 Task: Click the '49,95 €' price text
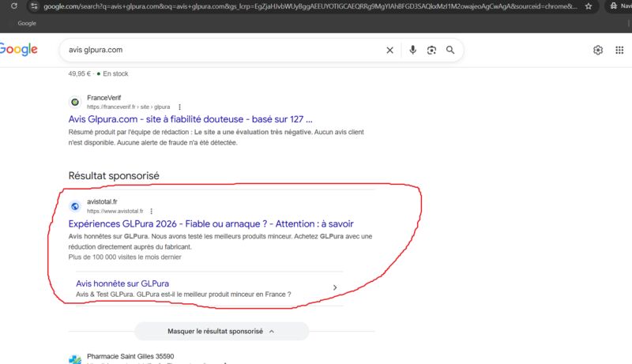80,73
